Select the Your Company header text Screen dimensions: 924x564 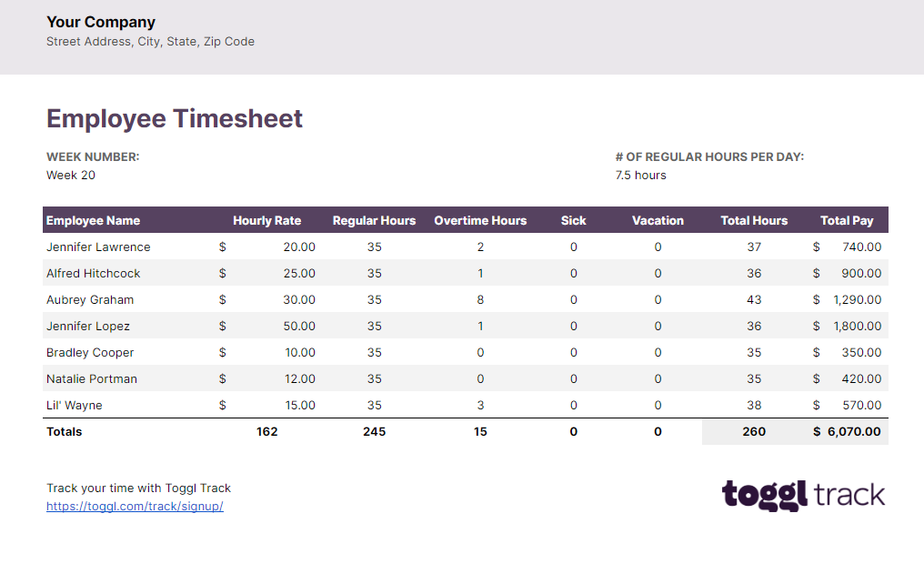pos(100,22)
